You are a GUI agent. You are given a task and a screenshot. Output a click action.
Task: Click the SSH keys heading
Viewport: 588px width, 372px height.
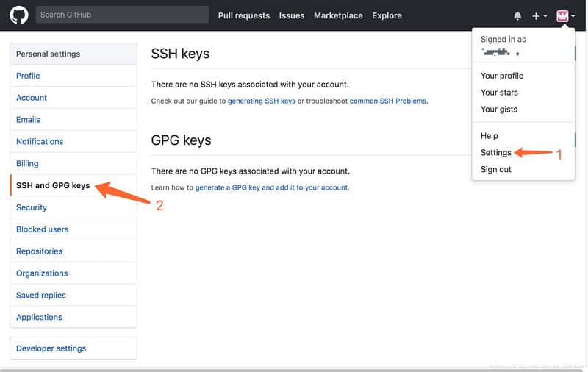[180, 54]
